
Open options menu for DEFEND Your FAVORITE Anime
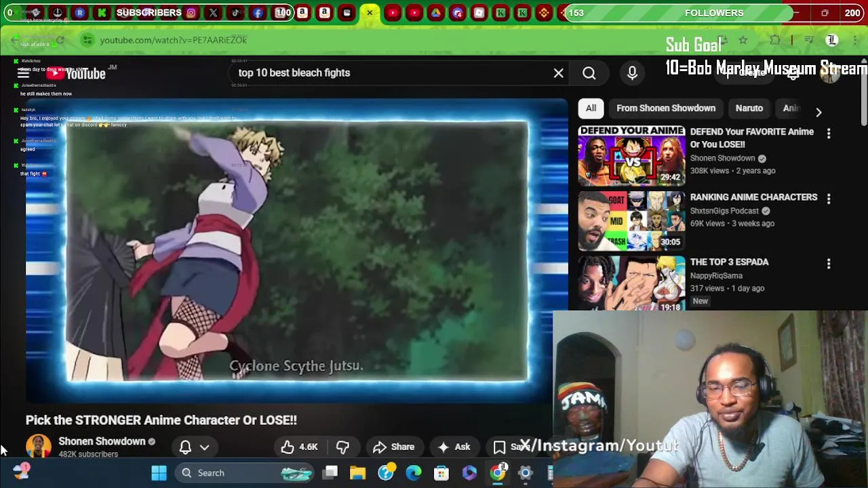click(828, 134)
